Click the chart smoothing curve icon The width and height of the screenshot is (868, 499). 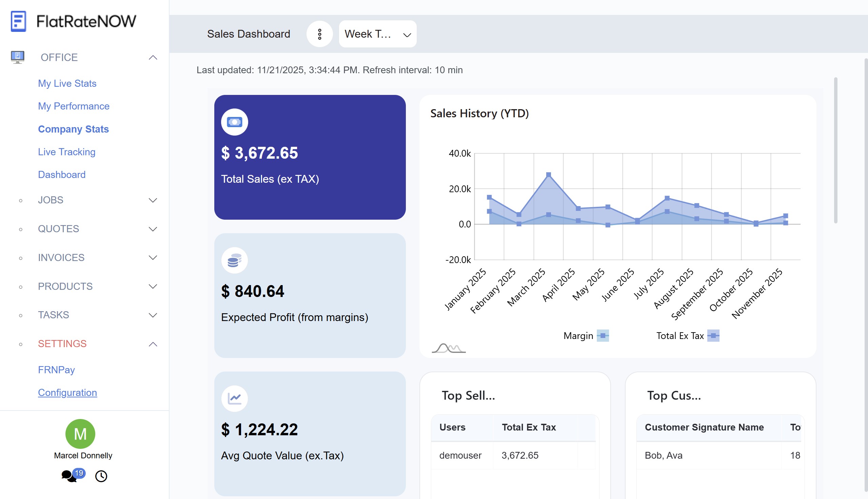448,348
